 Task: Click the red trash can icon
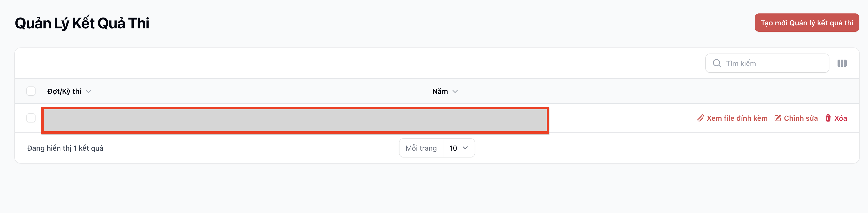tap(828, 118)
